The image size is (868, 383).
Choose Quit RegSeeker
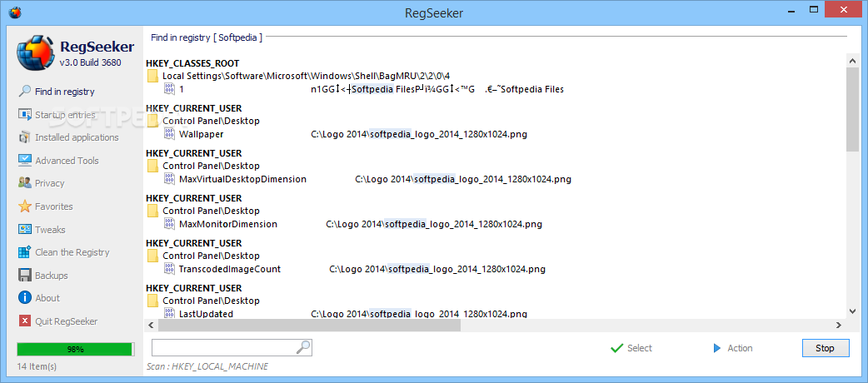(67, 321)
